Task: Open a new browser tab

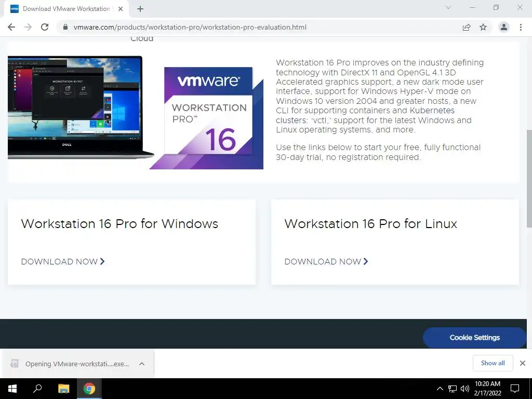Action: coord(140,9)
